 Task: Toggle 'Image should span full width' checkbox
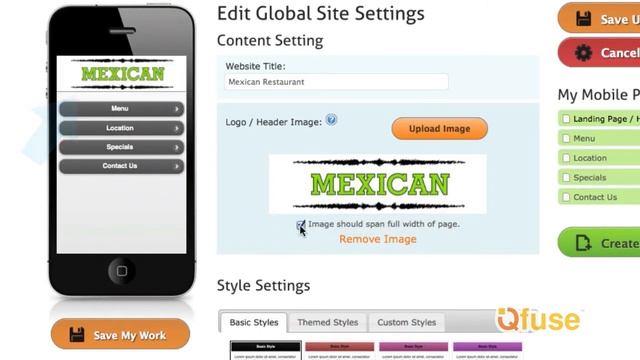click(x=300, y=224)
